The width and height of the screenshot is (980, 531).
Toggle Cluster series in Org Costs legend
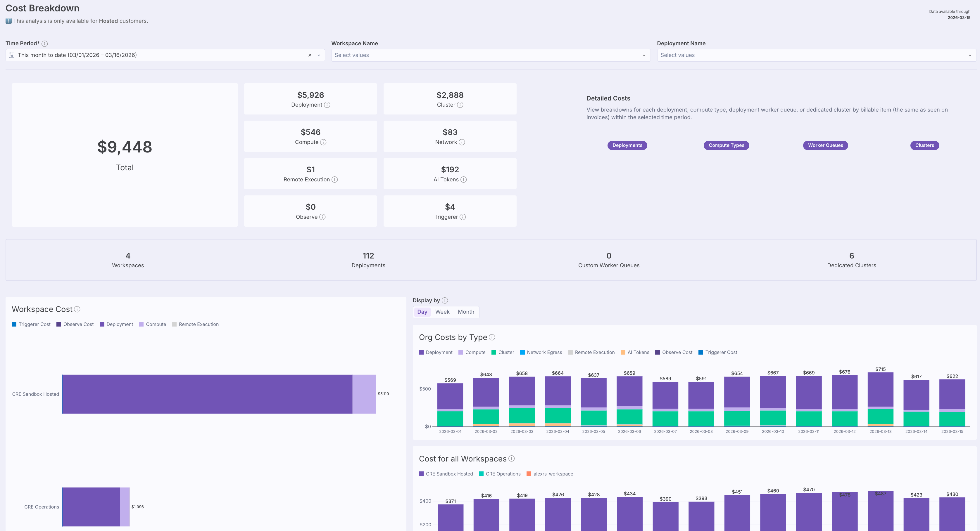tap(502, 352)
